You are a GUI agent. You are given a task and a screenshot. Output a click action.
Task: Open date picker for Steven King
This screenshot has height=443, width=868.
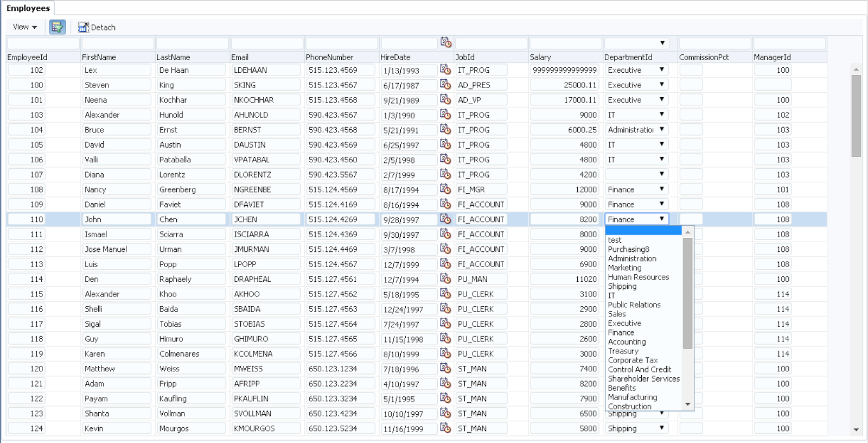[x=445, y=85]
